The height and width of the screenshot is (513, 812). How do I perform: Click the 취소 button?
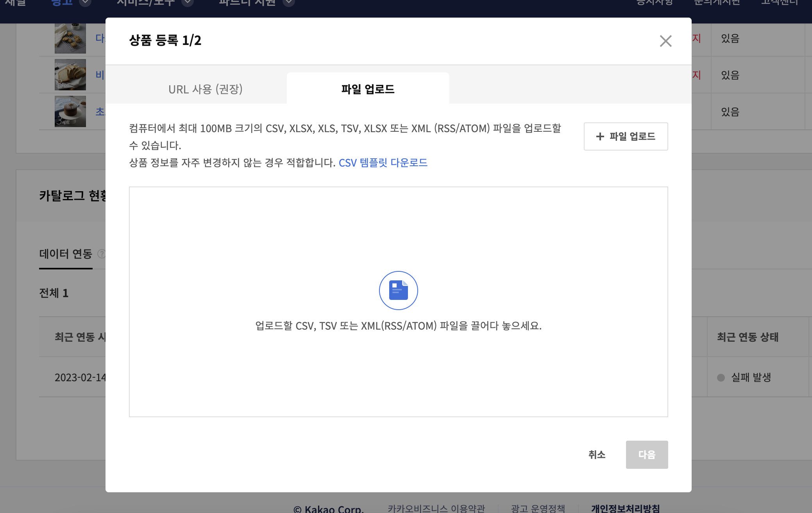(597, 455)
